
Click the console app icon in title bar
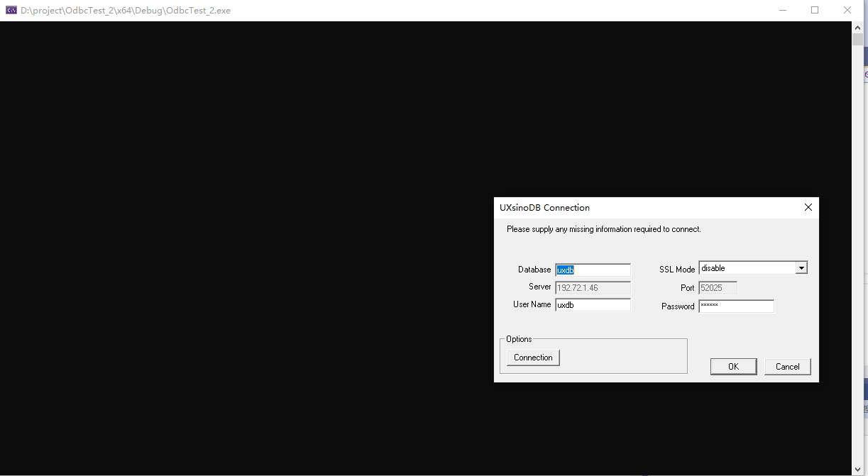pyautogui.click(x=11, y=10)
